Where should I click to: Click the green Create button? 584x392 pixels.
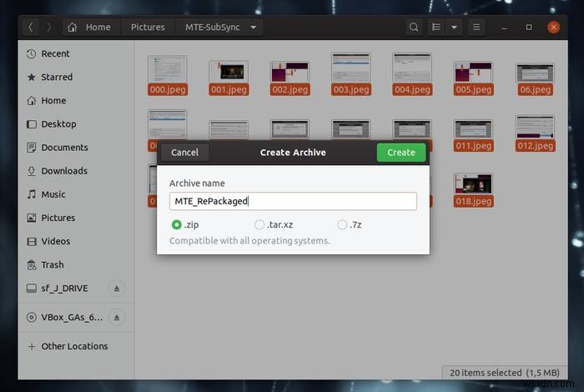tap(401, 153)
